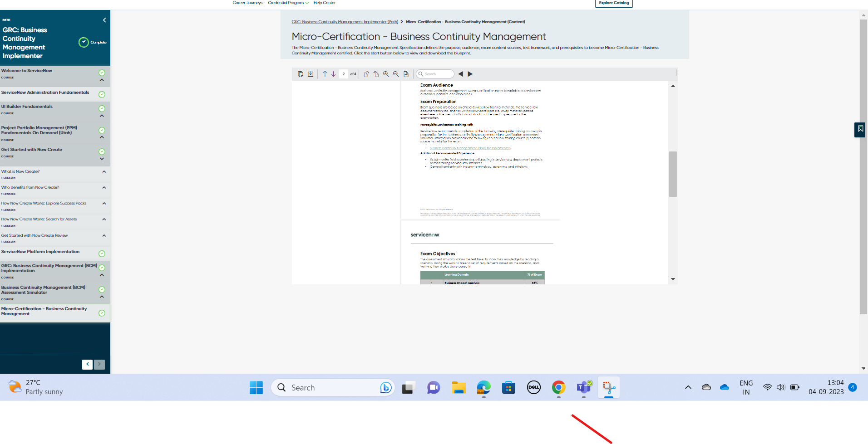Toggle the PDF viewer thumbnails sidebar icon

click(300, 74)
